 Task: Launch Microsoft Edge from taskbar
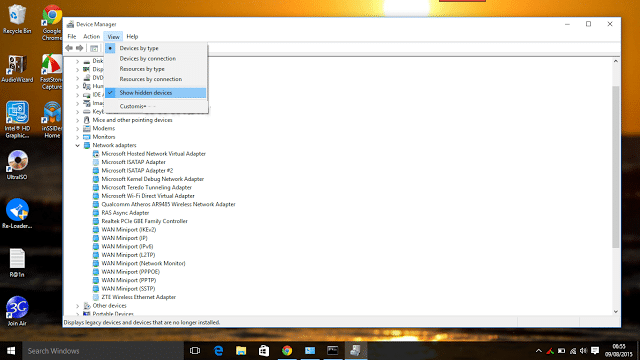(x=218, y=351)
